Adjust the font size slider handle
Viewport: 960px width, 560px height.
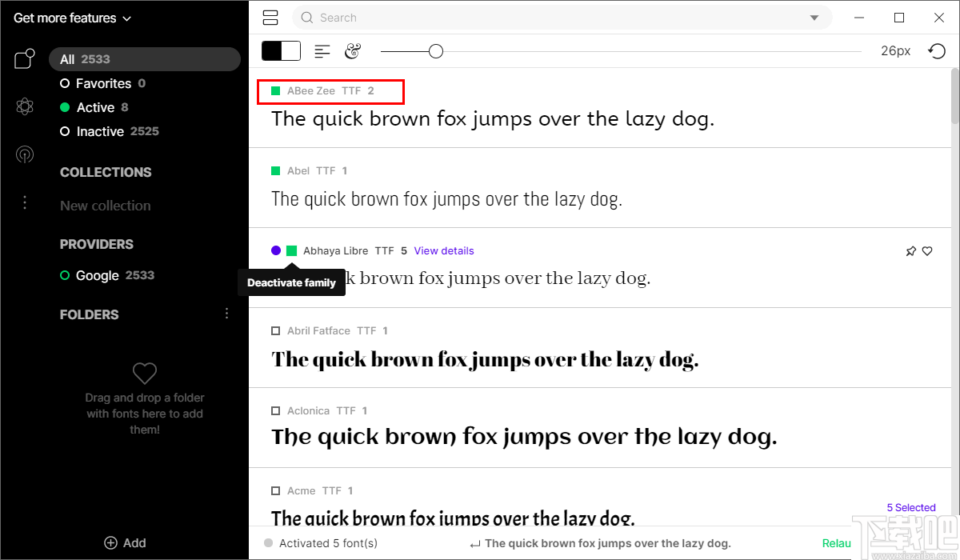[435, 51]
